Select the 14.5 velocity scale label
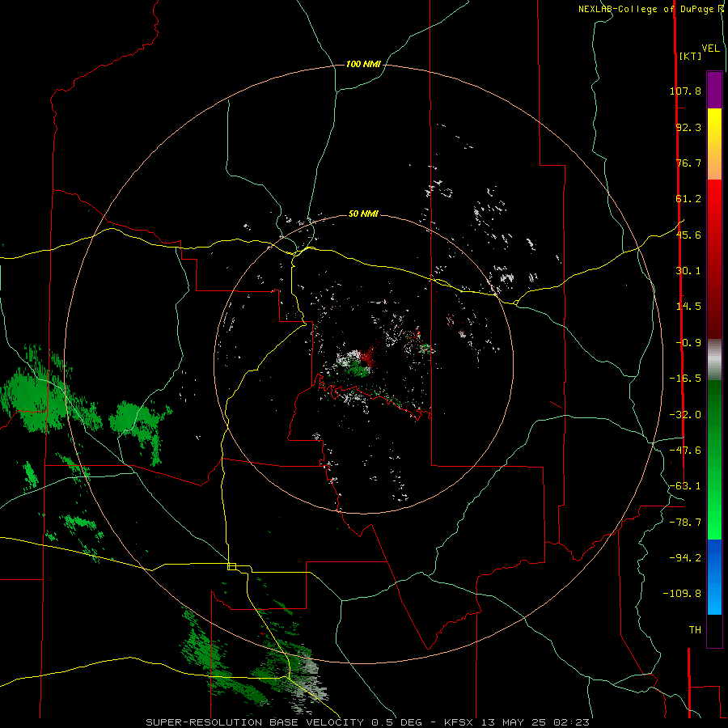 (x=688, y=307)
